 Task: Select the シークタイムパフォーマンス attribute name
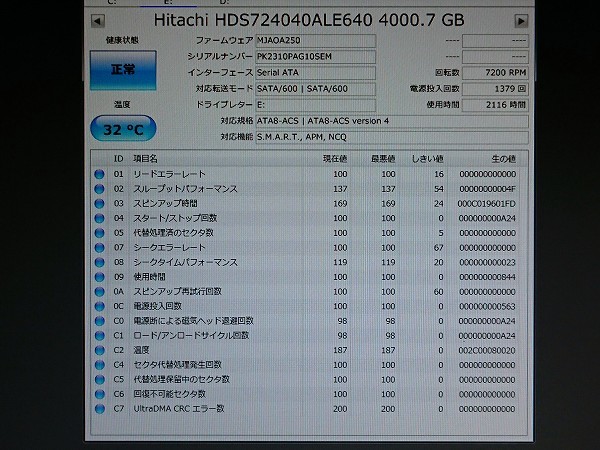tap(185, 262)
